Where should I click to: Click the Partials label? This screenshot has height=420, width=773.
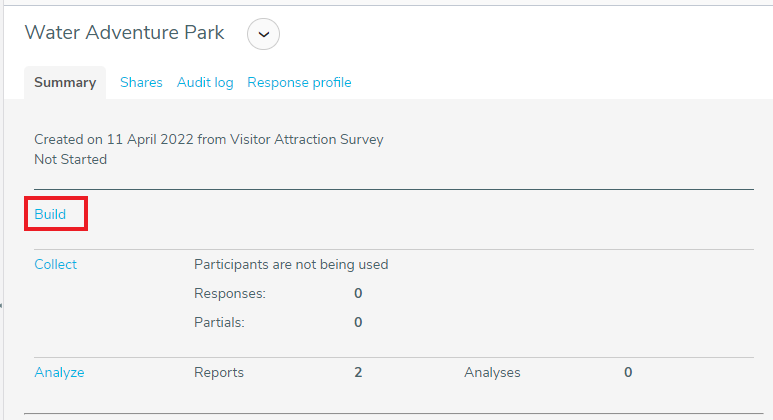click(221, 323)
